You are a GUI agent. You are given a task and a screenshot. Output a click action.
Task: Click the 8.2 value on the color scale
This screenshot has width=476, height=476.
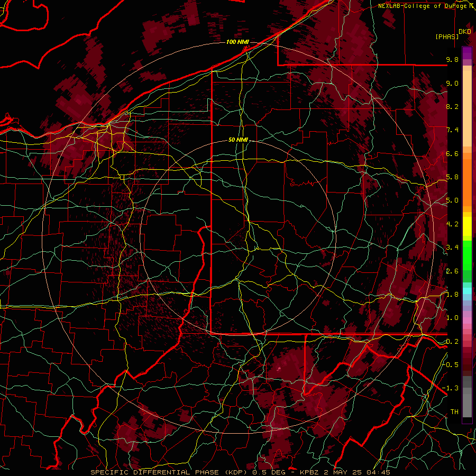tap(452, 106)
